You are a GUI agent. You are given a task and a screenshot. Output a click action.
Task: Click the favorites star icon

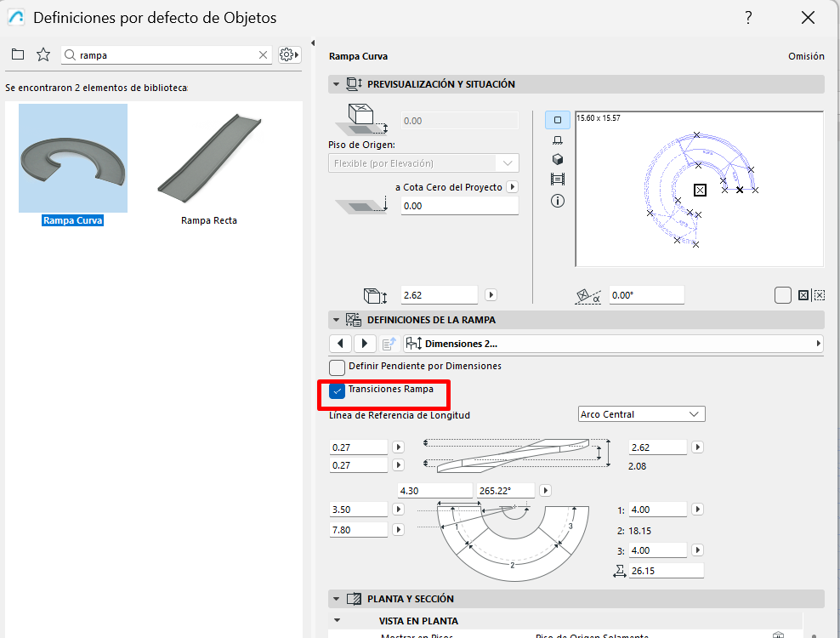(43, 54)
